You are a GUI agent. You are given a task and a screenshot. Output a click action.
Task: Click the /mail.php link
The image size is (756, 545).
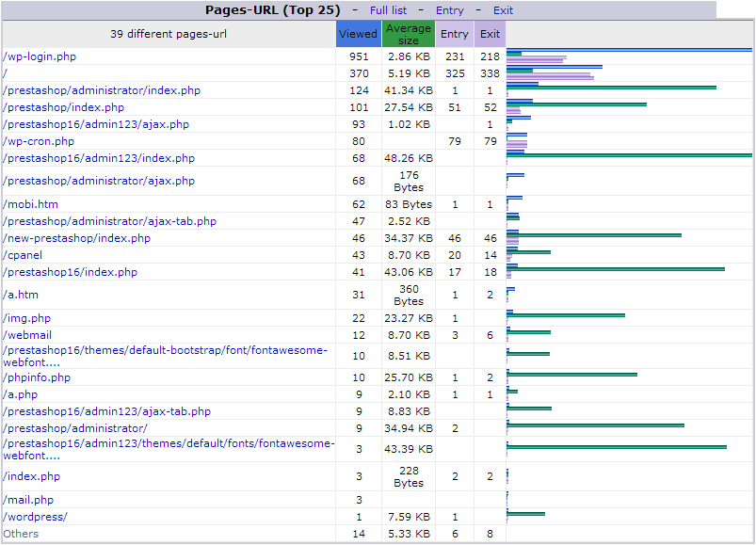[28, 500]
